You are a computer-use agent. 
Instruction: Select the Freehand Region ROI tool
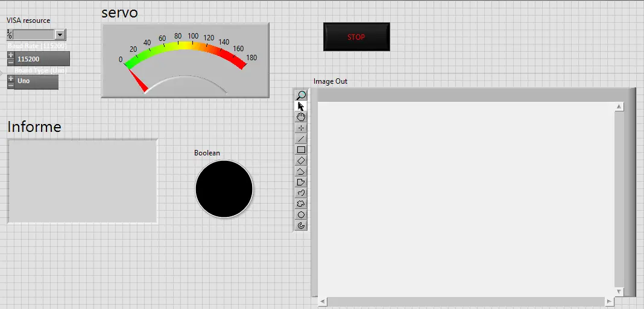click(301, 204)
